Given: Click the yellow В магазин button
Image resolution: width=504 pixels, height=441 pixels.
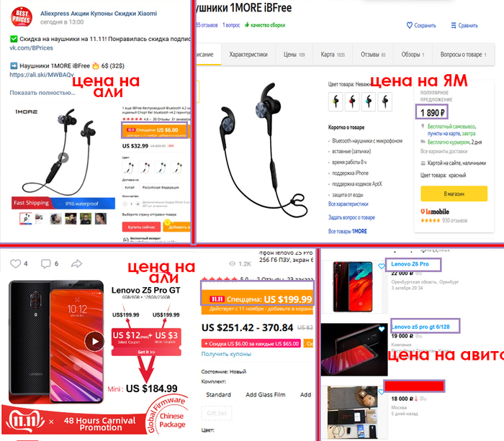Looking at the screenshot, I should pos(454,194).
